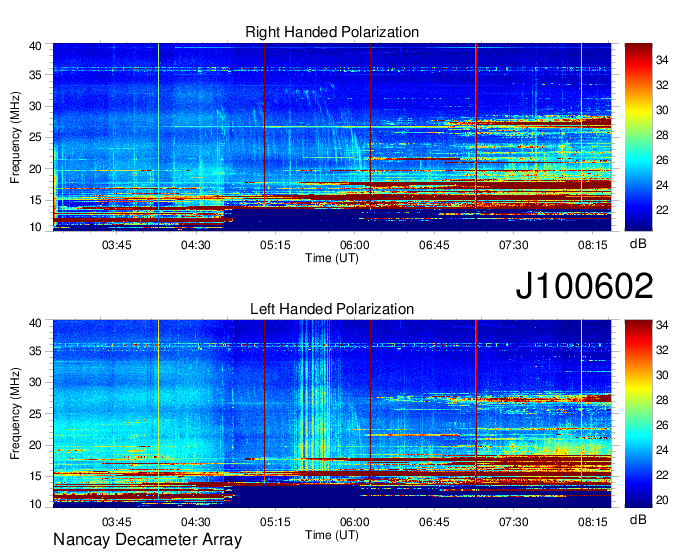
Task: Click 10 MHz tick on right-handed frequency axis
Action: 35,227
